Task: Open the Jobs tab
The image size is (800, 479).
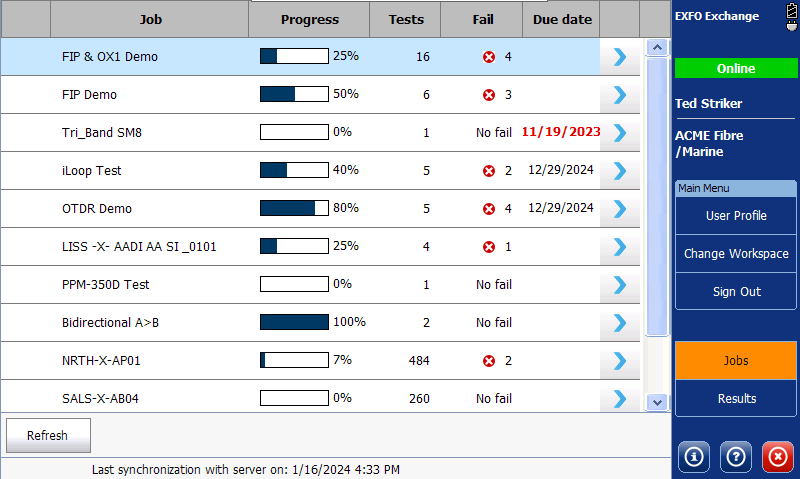Action: [x=736, y=361]
